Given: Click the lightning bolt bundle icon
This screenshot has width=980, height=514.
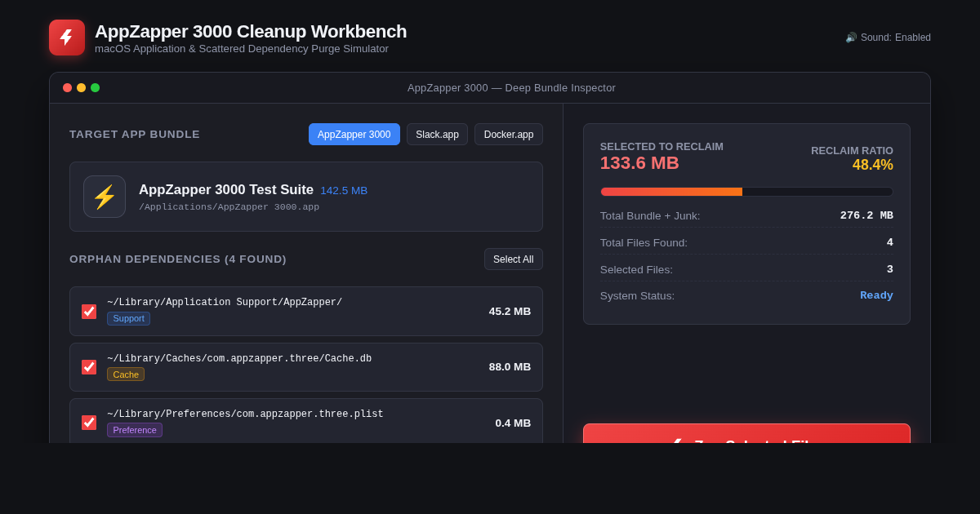Looking at the screenshot, I should pos(105,197).
